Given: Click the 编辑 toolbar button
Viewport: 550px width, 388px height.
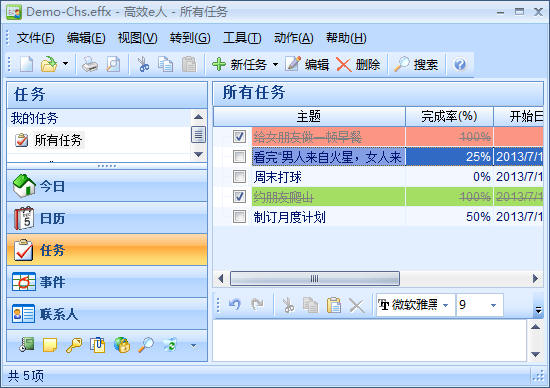Looking at the screenshot, I should coord(307,65).
